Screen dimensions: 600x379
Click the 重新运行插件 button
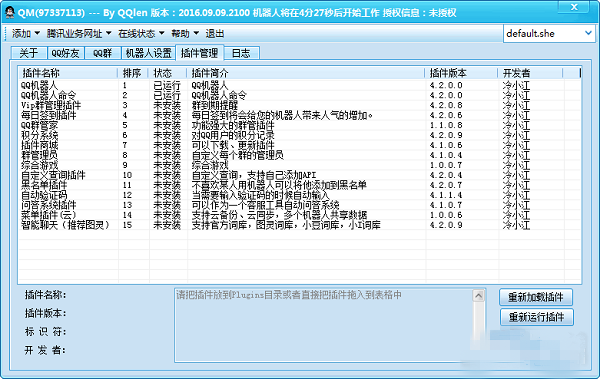[536, 317]
